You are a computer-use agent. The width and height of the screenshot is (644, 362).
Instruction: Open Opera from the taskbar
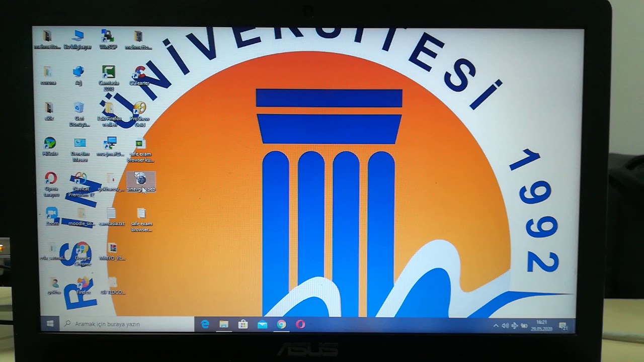300,324
